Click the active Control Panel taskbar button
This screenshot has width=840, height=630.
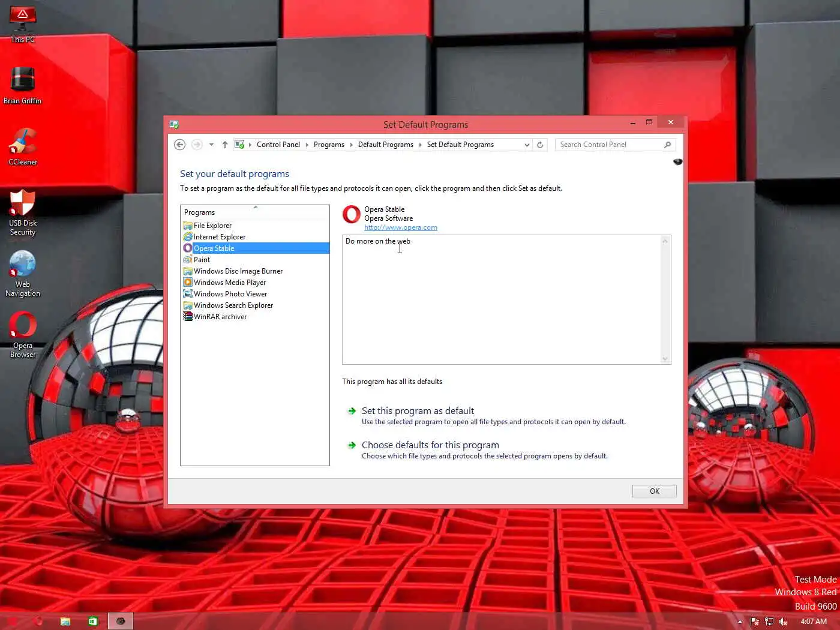[x=120, y=621]
